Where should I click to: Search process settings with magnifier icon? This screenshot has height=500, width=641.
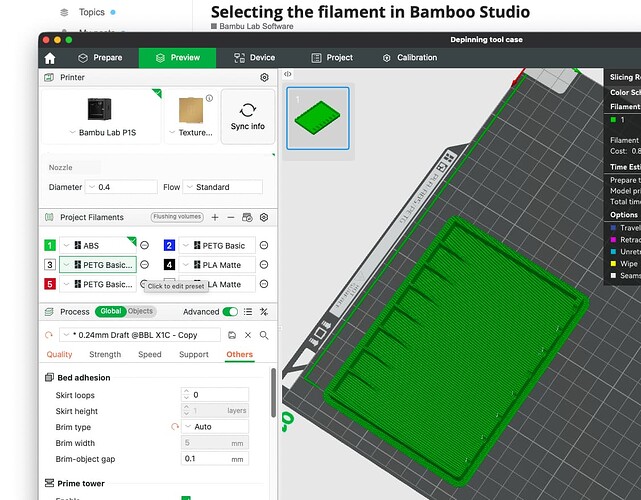coord(264,335)
